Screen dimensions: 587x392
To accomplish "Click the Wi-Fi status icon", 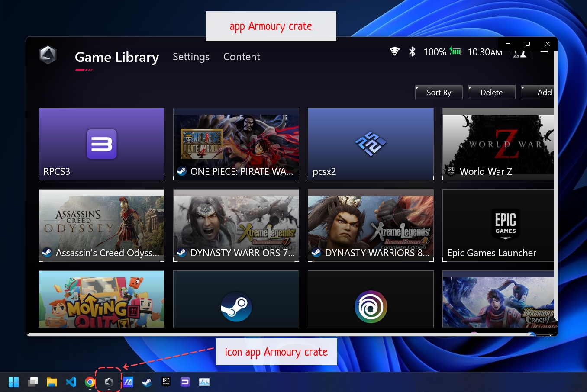I will coord(394,51).
